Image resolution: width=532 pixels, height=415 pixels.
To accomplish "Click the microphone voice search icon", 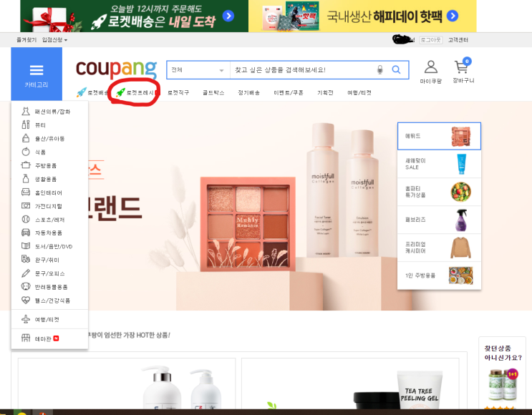I will (380, 70).
